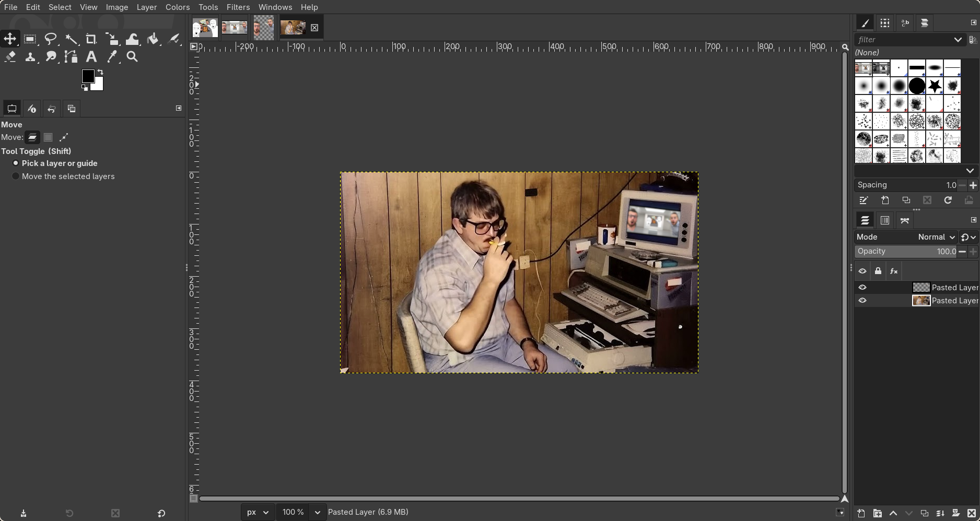The image size is (980, 521).
Task: Create a new brush
Action: pos(885,200)
